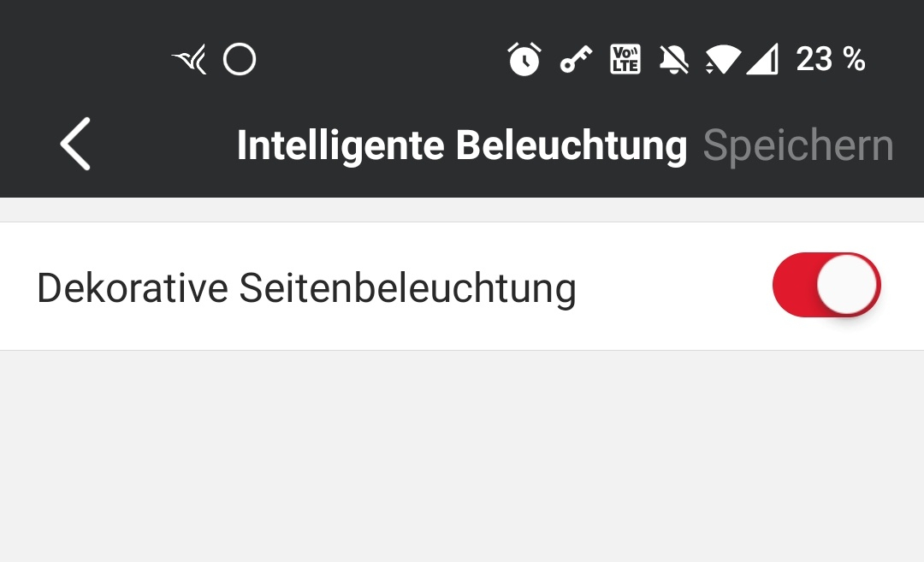Tap the circle notification icon
924x562 pixels.
[x=240, y=60]
